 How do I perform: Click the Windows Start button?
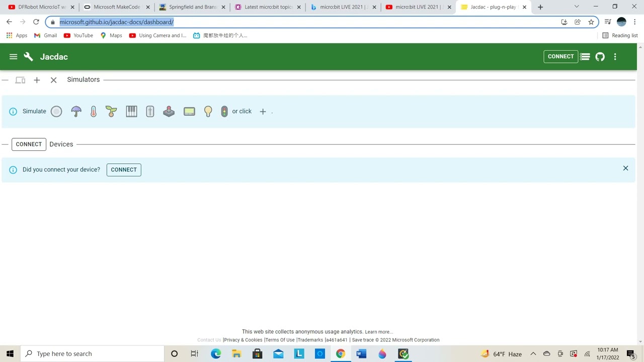(10, 354)
